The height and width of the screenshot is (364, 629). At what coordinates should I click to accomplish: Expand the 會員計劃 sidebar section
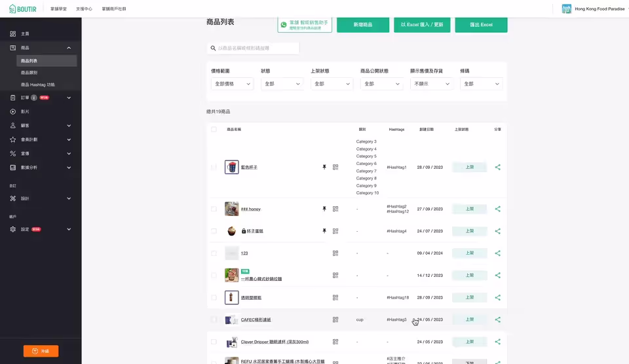[69, 139]
